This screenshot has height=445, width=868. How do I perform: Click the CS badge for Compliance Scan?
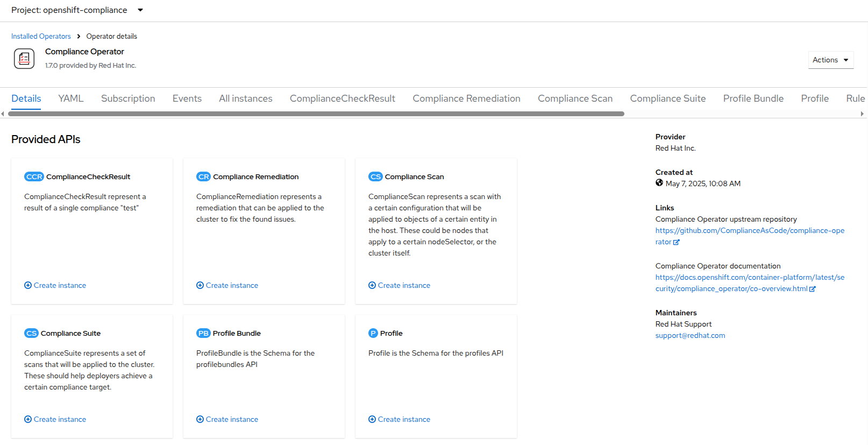point(375,176)
